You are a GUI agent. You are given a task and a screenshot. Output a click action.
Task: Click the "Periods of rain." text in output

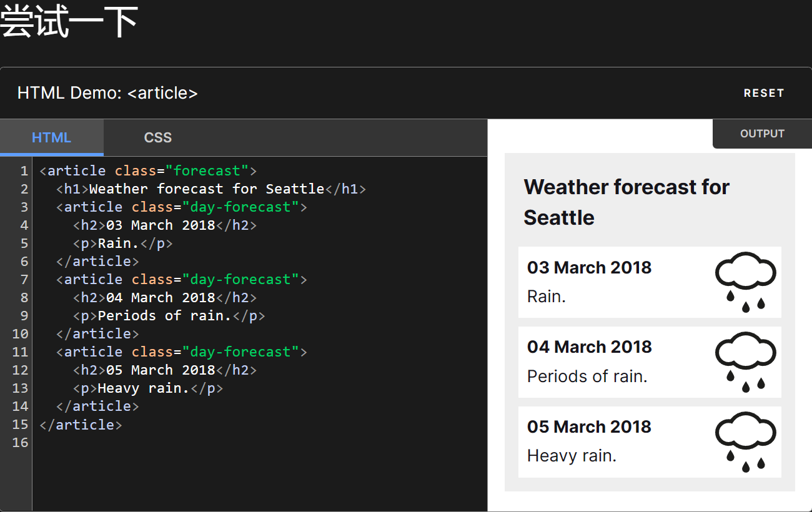point(587,376)
